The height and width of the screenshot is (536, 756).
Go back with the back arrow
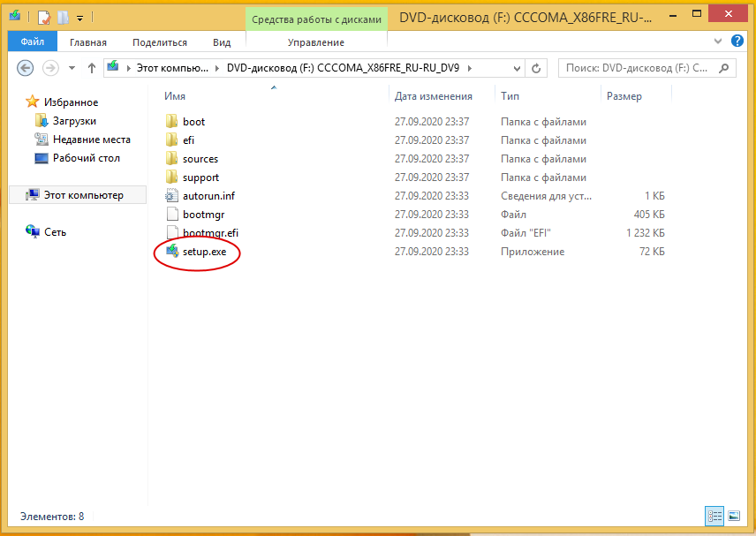tap(25, 68)
